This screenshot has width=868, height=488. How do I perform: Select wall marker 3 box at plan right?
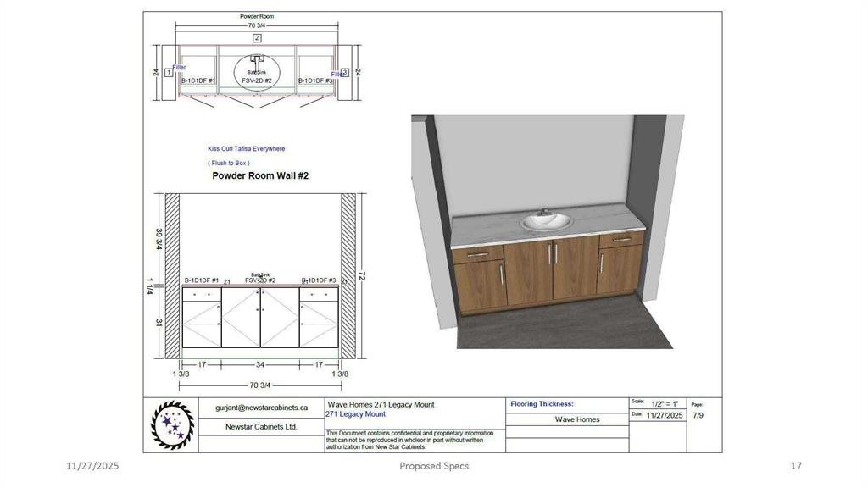point(345,73)
